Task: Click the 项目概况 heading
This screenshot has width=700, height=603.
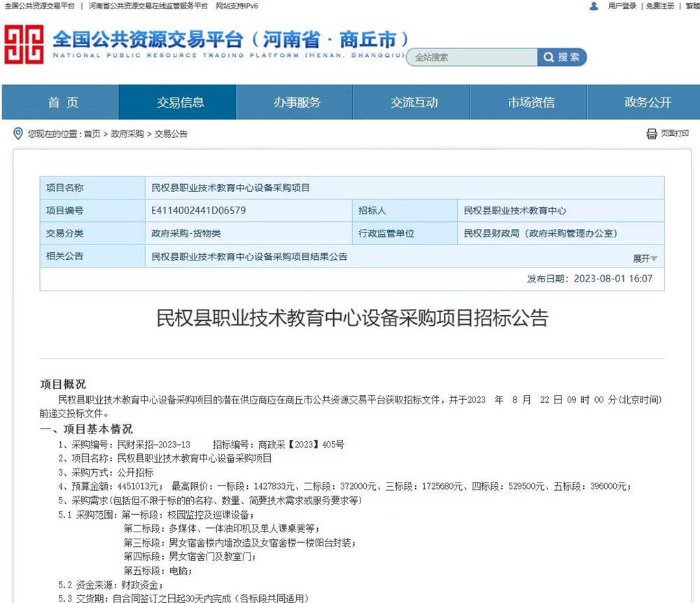Action: 63,384
